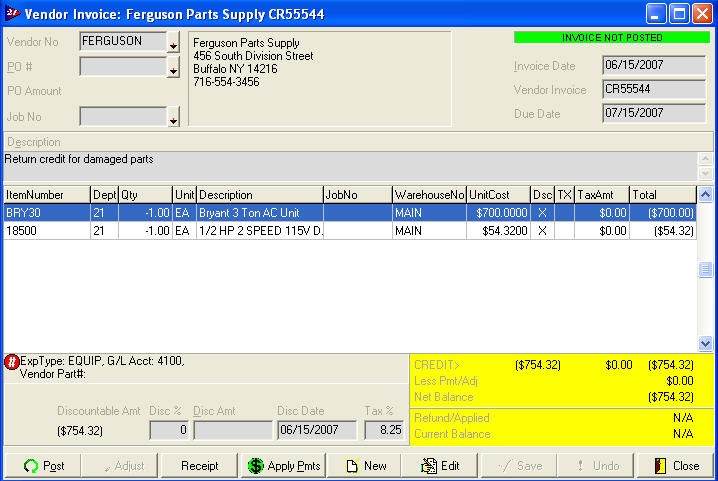The height and width of the screenshot is (481, 718).
Task: Click MAIN warehouse in BRY30 row
Action: point(430,213)
